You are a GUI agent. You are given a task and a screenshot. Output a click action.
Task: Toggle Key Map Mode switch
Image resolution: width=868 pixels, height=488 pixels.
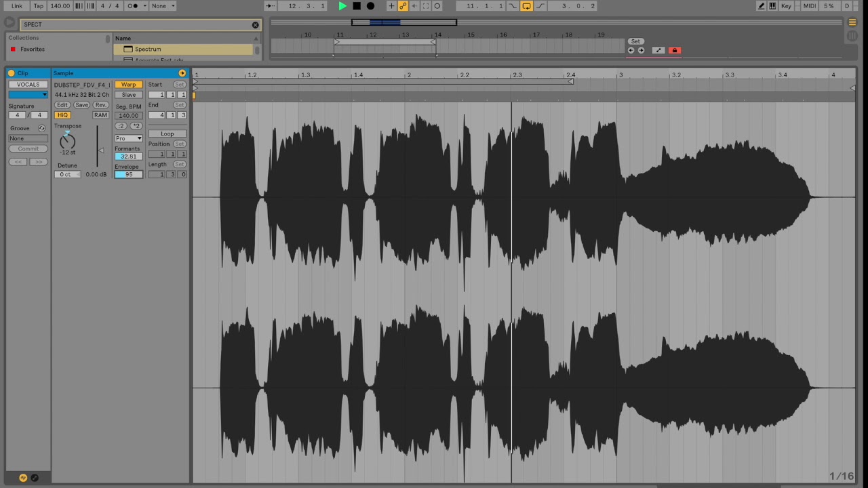pyautogui.click(x=786, y=6)
